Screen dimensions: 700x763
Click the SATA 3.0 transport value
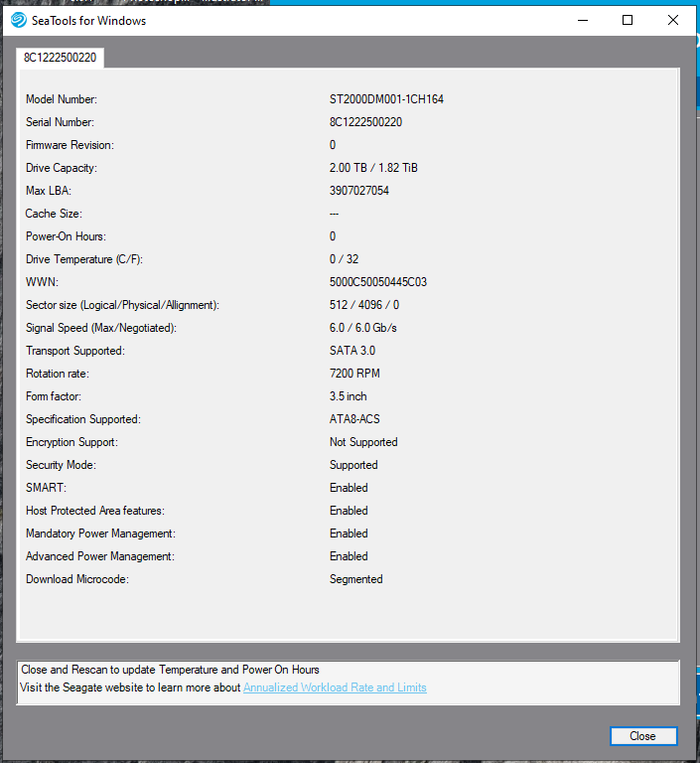[352, 351]
